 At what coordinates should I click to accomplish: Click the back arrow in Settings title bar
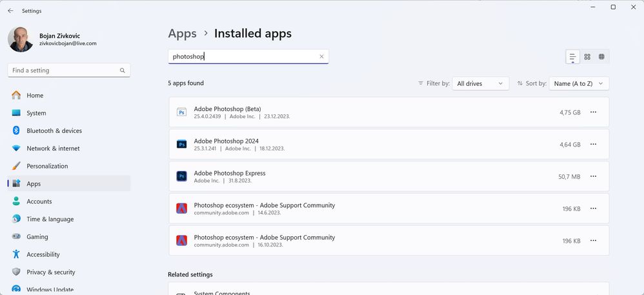point(11,11)
